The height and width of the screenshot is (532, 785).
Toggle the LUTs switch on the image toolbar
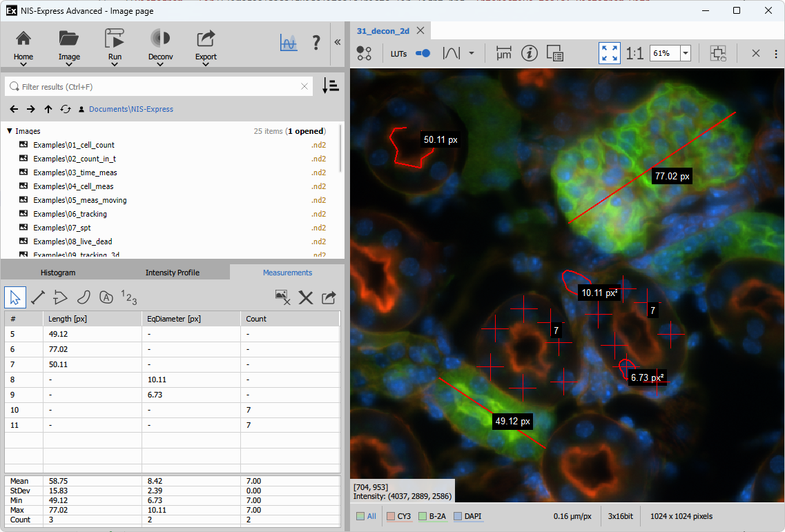click(422, 52)
